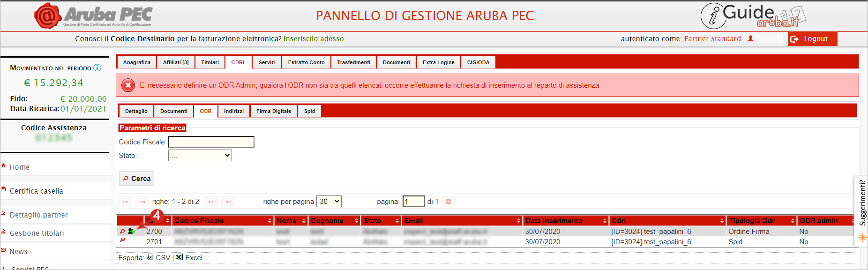Open Home in the sidebar
Image resolution: width=868 pixels, height=270 pixels.
20,167
